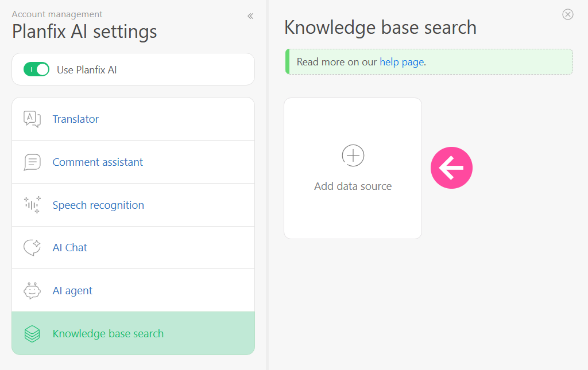Click the Add data source label
Screen dimensions: 588x370
point(353,186)
